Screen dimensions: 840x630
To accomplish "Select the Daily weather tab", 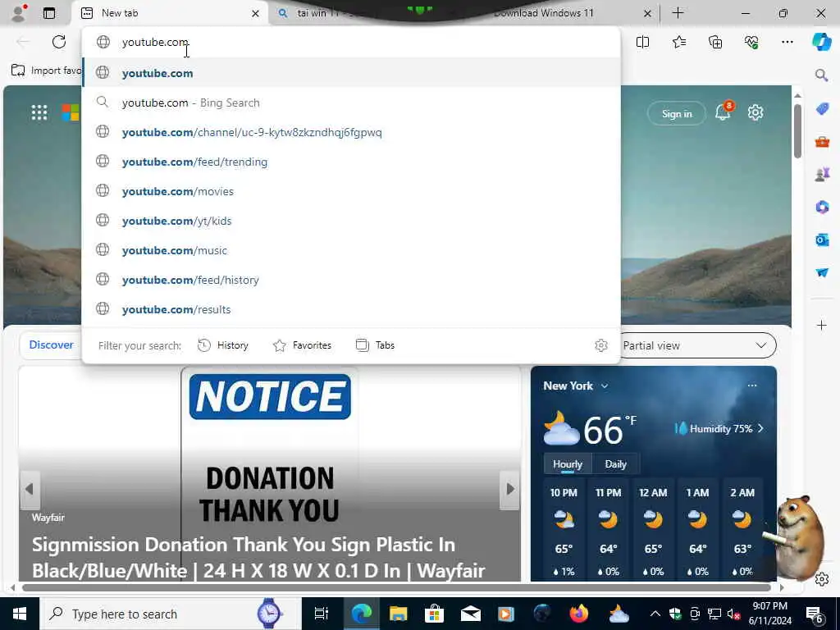I will click(615, 464).
